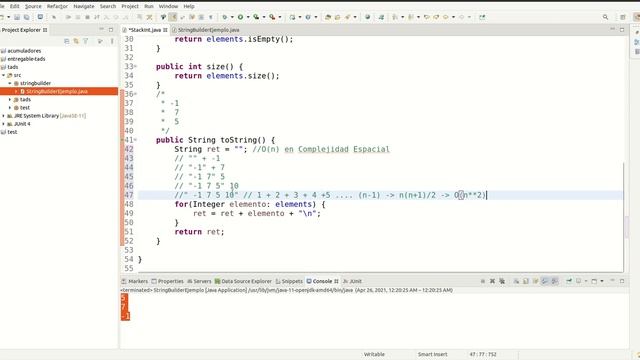Click the toolbar Search icon with flashlight
Viewport: 640px width, 360px height.
coord(348,17)
